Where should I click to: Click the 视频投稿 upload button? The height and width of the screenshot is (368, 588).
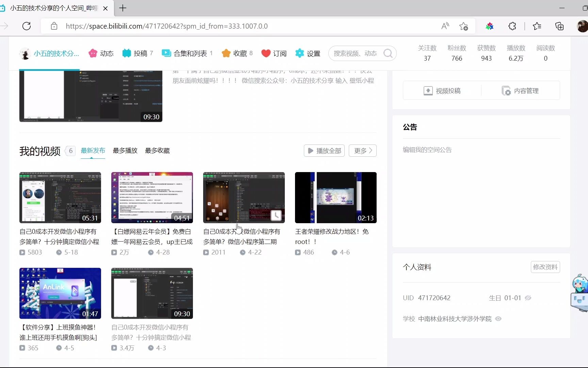click(x=442, y=91)
